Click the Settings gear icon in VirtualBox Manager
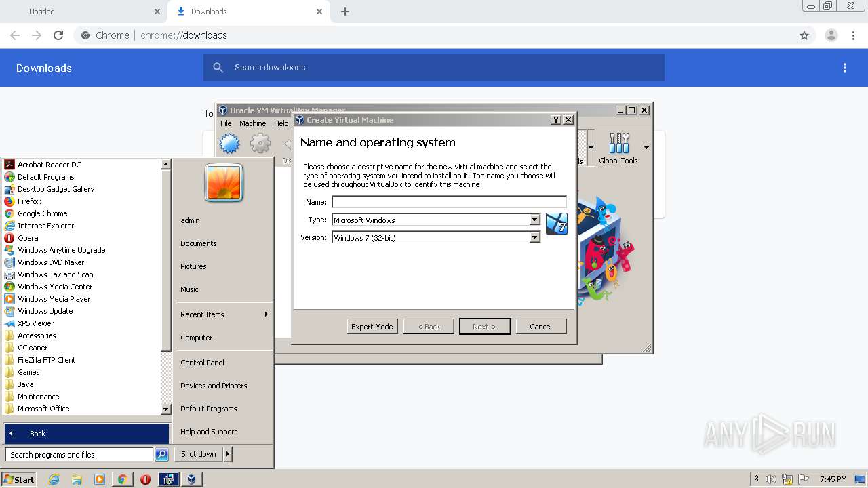 (260, 144)
